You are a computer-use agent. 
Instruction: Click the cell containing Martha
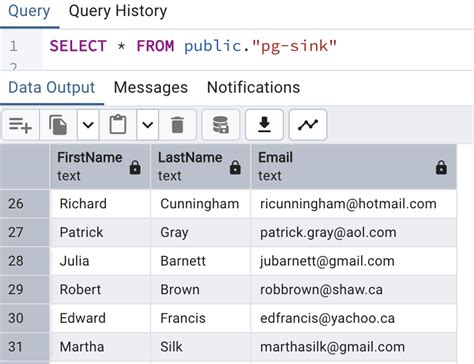pos(100,347)
